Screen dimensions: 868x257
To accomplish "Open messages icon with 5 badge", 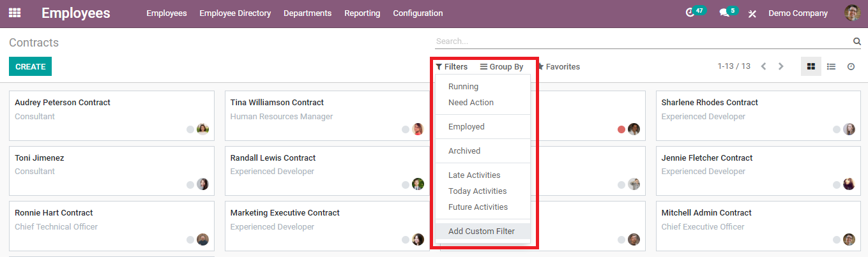I will pos(724,13).
